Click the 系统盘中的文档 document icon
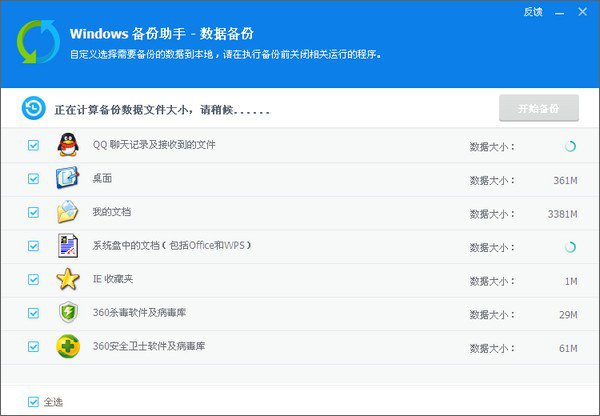The height and width of the screenshot is (416, 600). click(68, 245)
